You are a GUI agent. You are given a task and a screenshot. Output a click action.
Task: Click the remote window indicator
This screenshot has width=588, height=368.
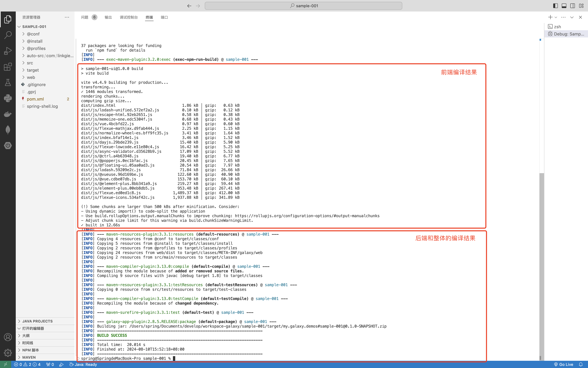(5, 364)
